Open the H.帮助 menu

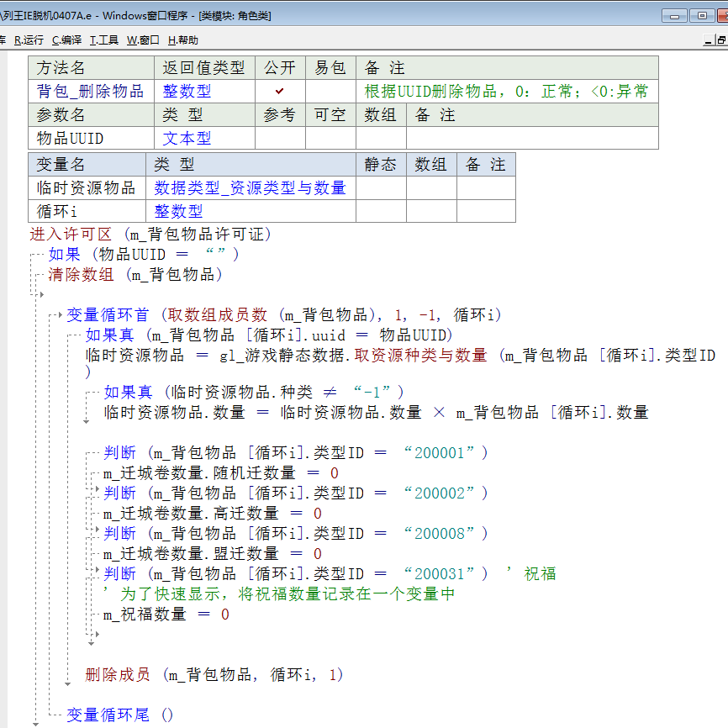click(x=183, y=40)
